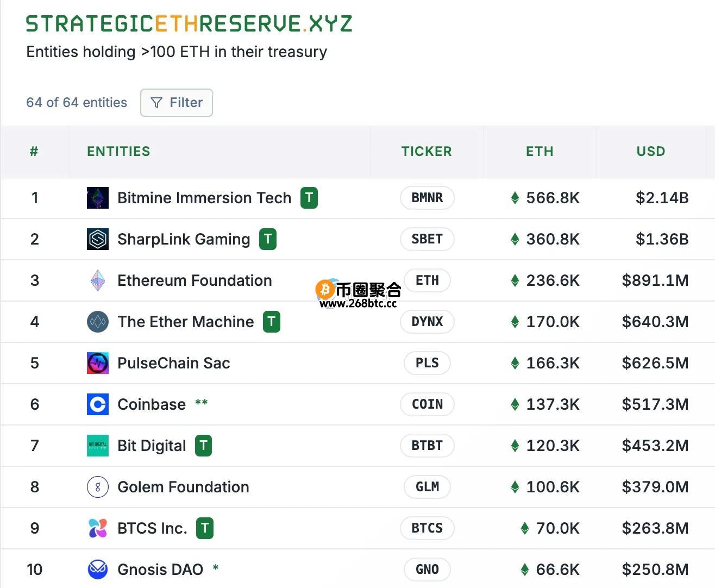Click the Ethereum Foundation diamond logo
This screenshot has width=715, height=588.
tap(98, 280)
